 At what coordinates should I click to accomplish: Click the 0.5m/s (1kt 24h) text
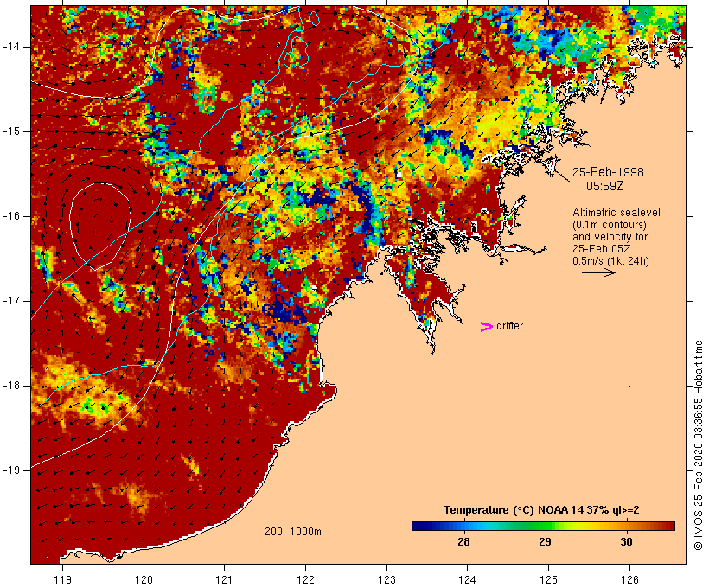610,261
